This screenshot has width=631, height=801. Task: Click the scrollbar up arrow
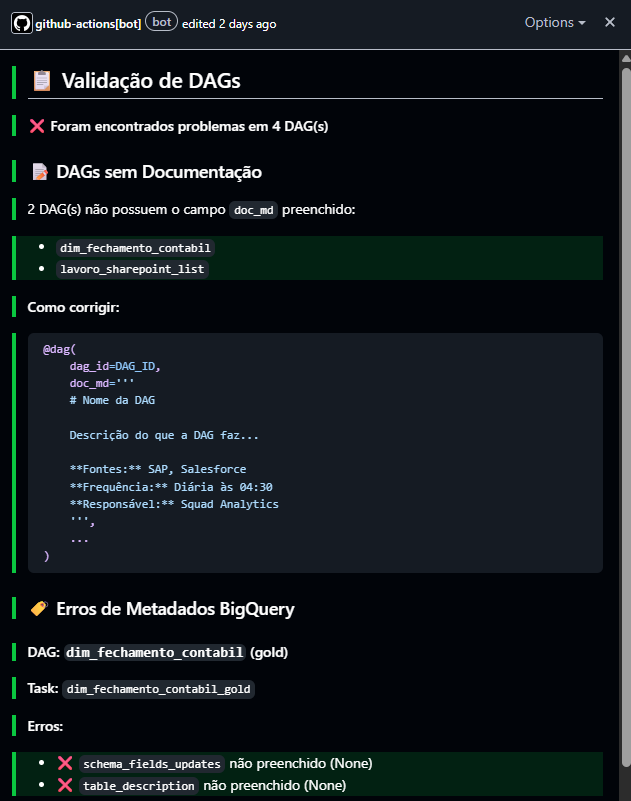[x=626, y=58]
